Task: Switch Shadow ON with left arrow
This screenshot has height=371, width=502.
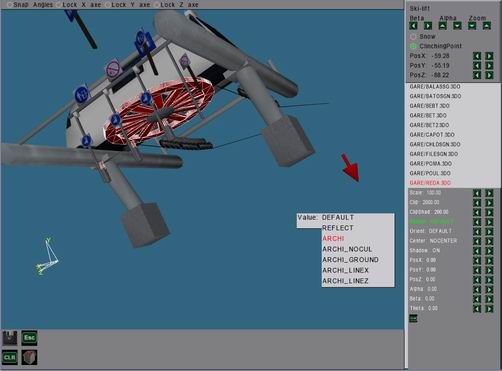Action: point(477,251)
